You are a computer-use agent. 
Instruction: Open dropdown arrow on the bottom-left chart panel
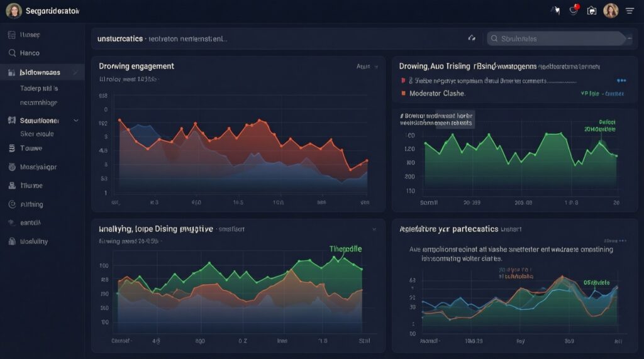(374, 229)
